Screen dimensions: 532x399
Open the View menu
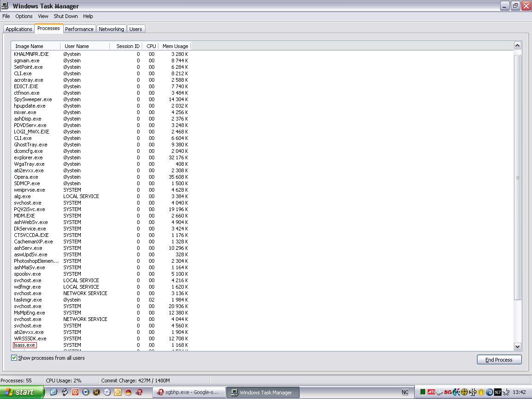43,16
